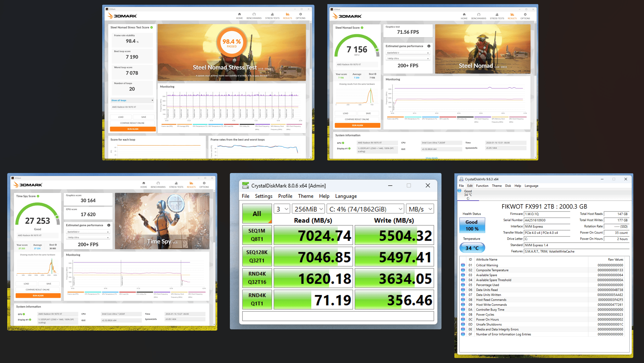644x363 pixels.
Task: Open Battlefield V game dropdown in Steel Nomad window
Action: pos(408,53)
